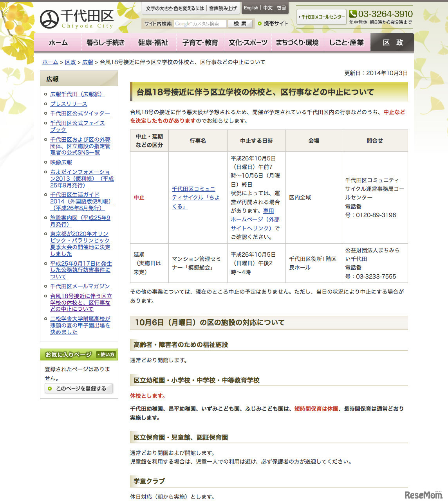Open プレスリリース in the sidebar
Screen dimensions: 448x504
68,104
